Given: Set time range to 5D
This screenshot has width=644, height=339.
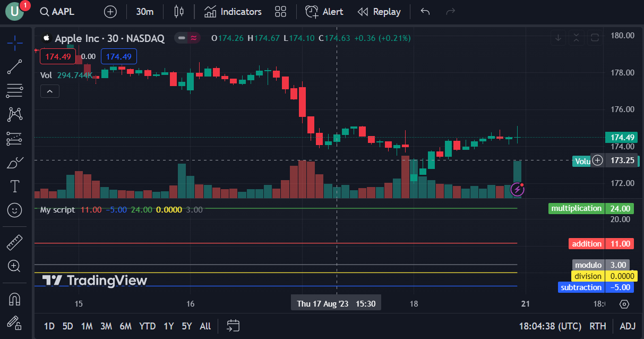Looking at the screenshot, I should tap(67, 326).
